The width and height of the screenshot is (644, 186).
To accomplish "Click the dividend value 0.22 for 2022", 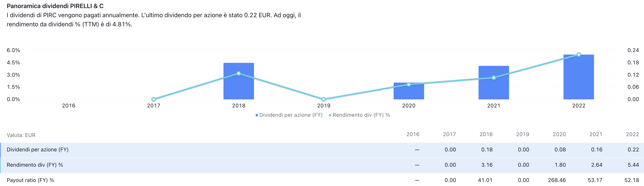I will pos(633,150).
